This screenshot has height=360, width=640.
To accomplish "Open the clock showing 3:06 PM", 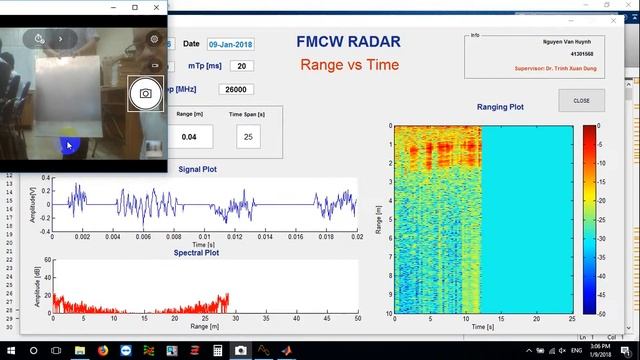I will coord(600,351).
